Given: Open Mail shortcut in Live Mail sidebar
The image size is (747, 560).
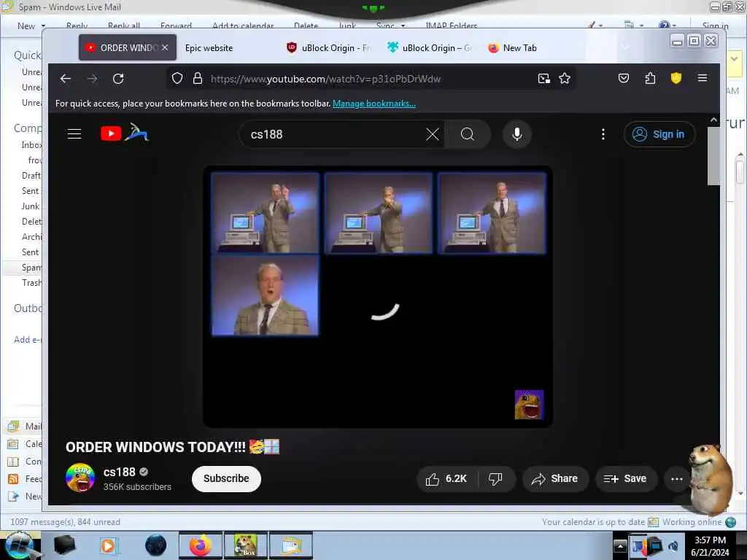Looking at the screenshot, I should (x=25, y=426).
